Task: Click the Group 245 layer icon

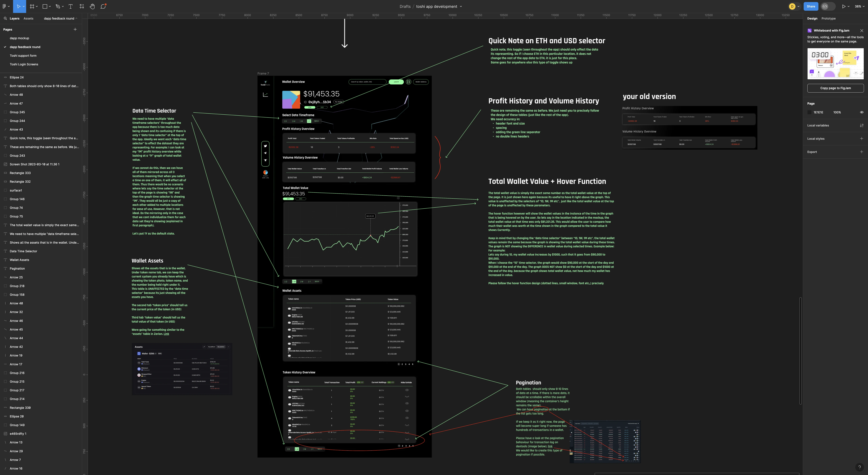Action: coord(5,112)
